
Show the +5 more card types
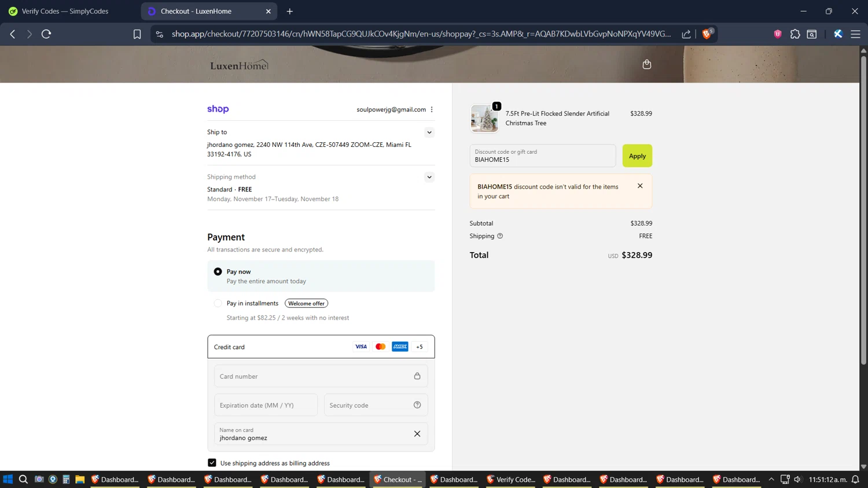[x=420, y=347]
